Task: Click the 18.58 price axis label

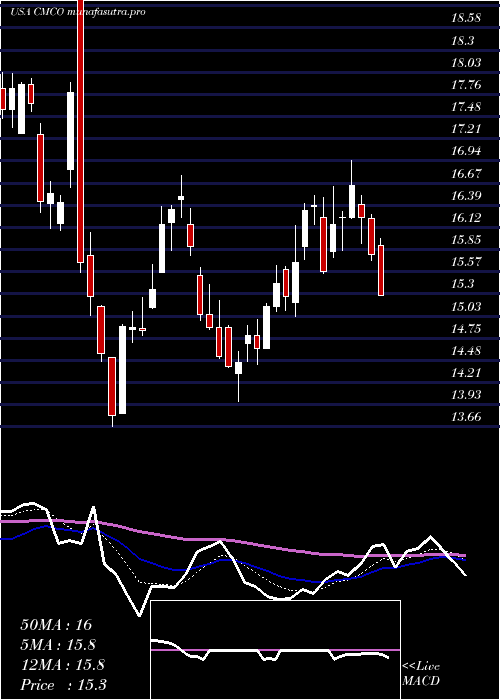Action: [465, 19]
